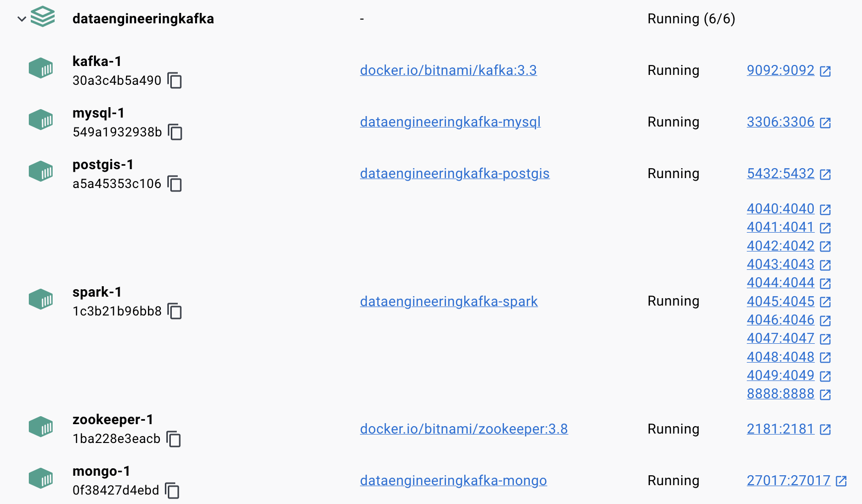Copy the postgis-1 container ID
The width and height of the screenshot is (862, 504).
point(175,184)
